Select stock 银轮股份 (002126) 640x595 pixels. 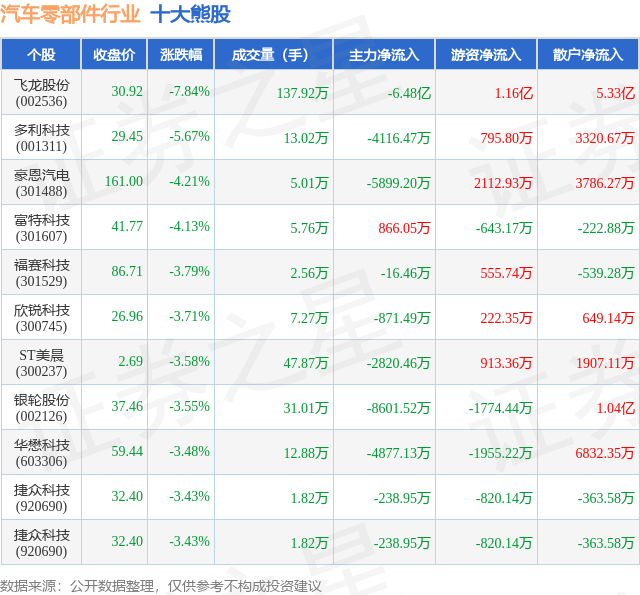click(x=41, y=407)
